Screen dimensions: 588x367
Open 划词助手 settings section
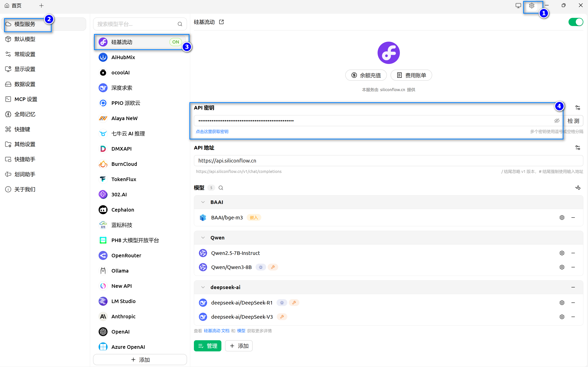[44, 175]
